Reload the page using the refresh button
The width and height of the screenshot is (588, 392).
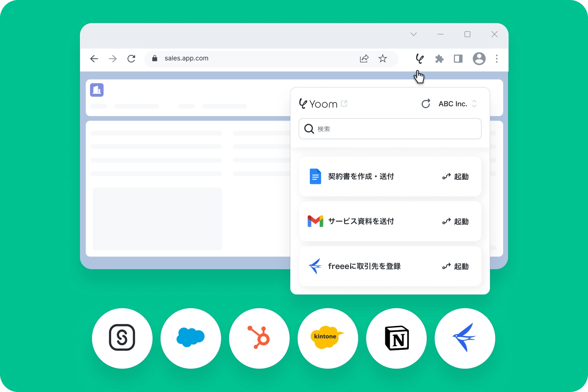tap(131, 58)
